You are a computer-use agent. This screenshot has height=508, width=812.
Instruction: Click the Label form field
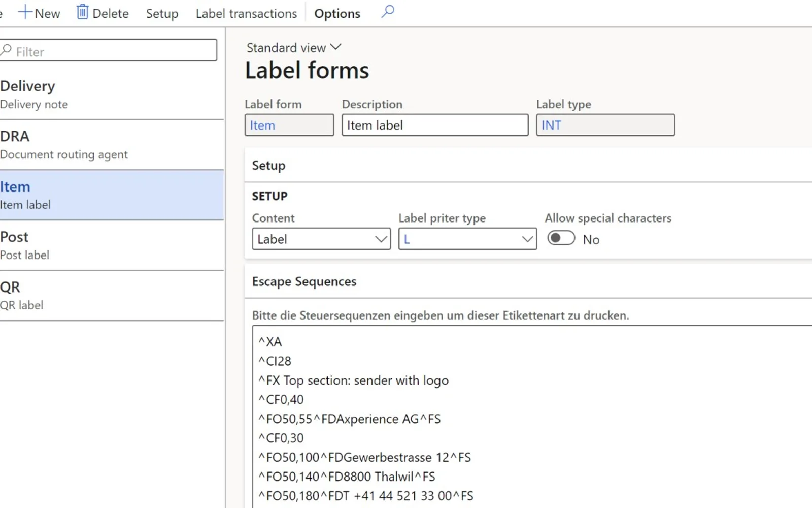point(289,125)
